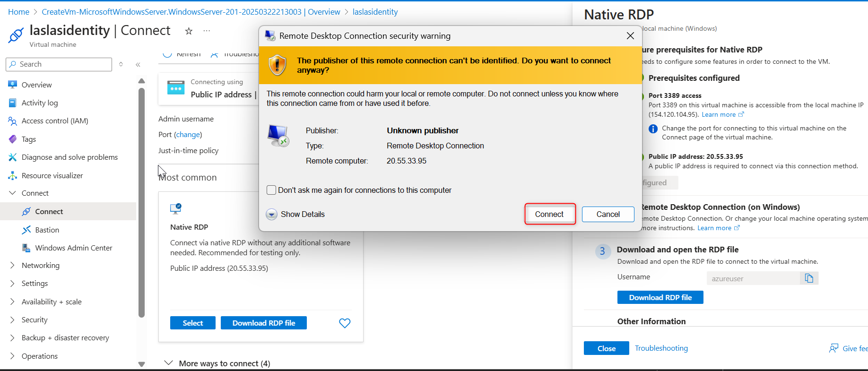The image size is (868, 371).
Task: Click Refresh in the toolbar
Action: 182,54
